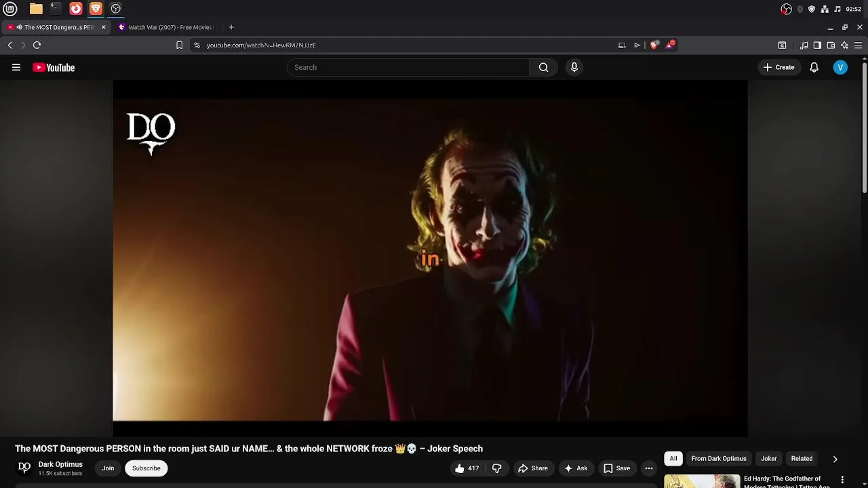
Task: Click the Brave playlist arrow icon
Action: (x=637, y=45)
